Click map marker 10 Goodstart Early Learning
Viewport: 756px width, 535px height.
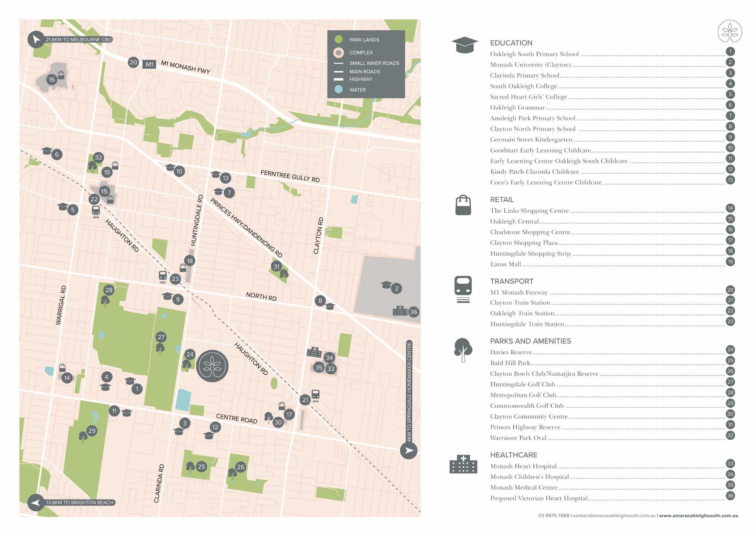point(179,171)
